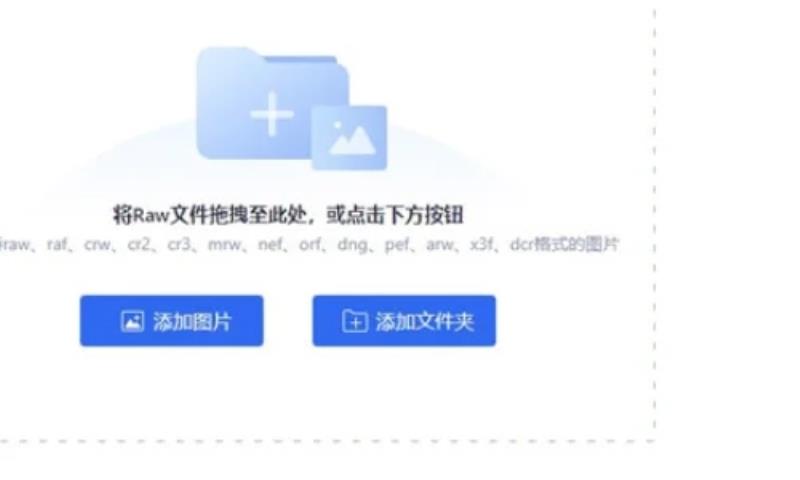This screenshot has width=800, height=480.
Task: Click the dcr格式的图片 text
Action: (564, 245)
